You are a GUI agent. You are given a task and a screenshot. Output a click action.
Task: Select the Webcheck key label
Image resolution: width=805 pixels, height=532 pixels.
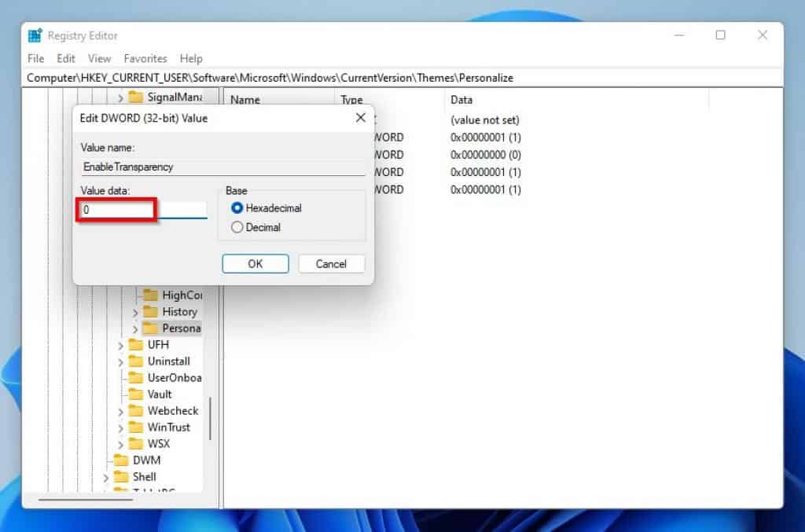[x=173, y=410]
